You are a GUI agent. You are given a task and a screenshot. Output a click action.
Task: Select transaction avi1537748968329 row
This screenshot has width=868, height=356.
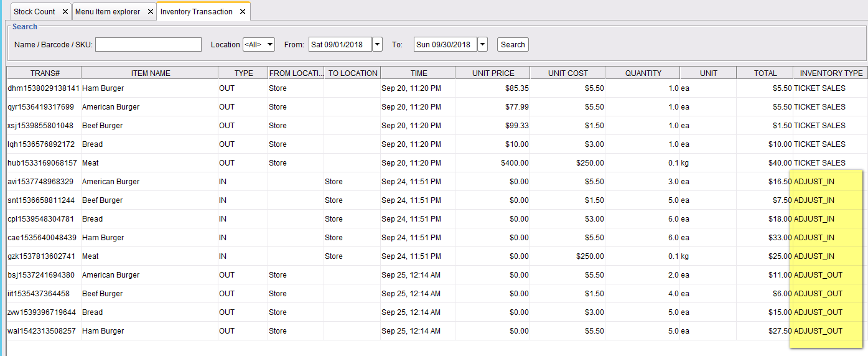(437, 182)
